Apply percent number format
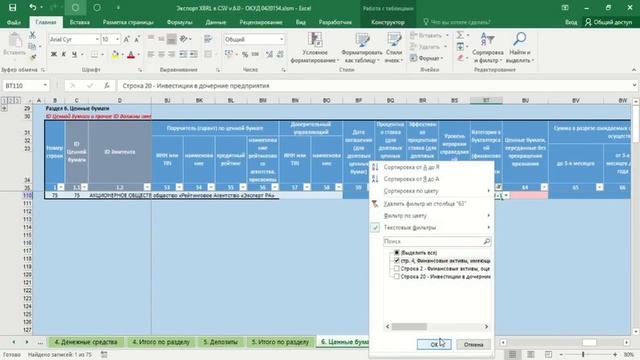The height and width of the screenshot is (360, 640). (x=245, y=54)
